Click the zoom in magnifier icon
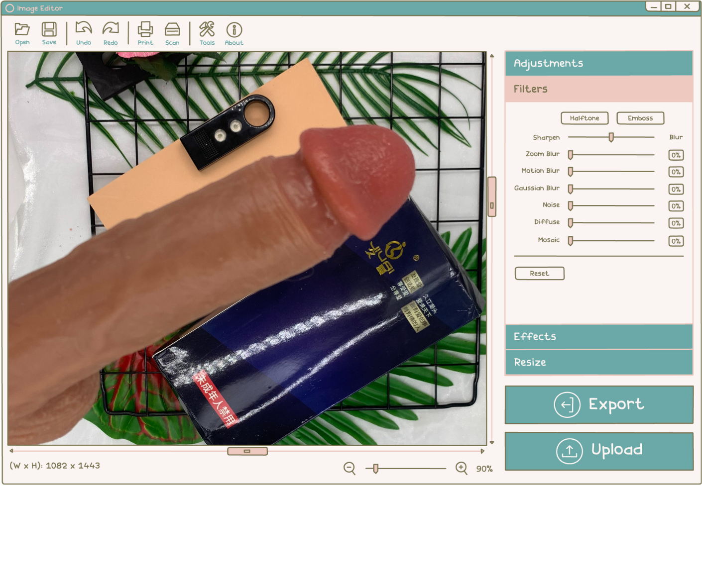 (x=462, y=468)
